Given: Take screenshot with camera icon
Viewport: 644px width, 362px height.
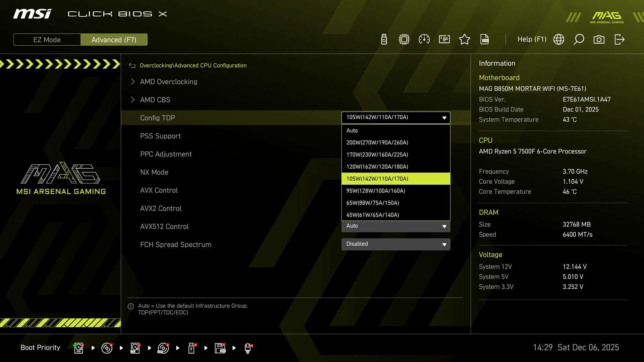Looking at the screenshot, I should pos(599,40).
